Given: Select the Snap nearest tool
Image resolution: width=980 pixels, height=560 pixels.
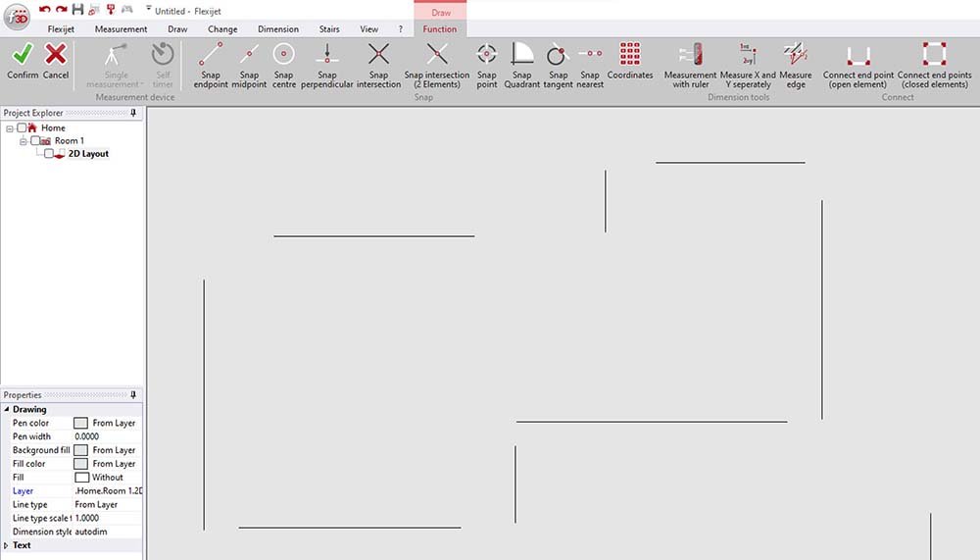Looking at the screenshot, I should (590, 65).
